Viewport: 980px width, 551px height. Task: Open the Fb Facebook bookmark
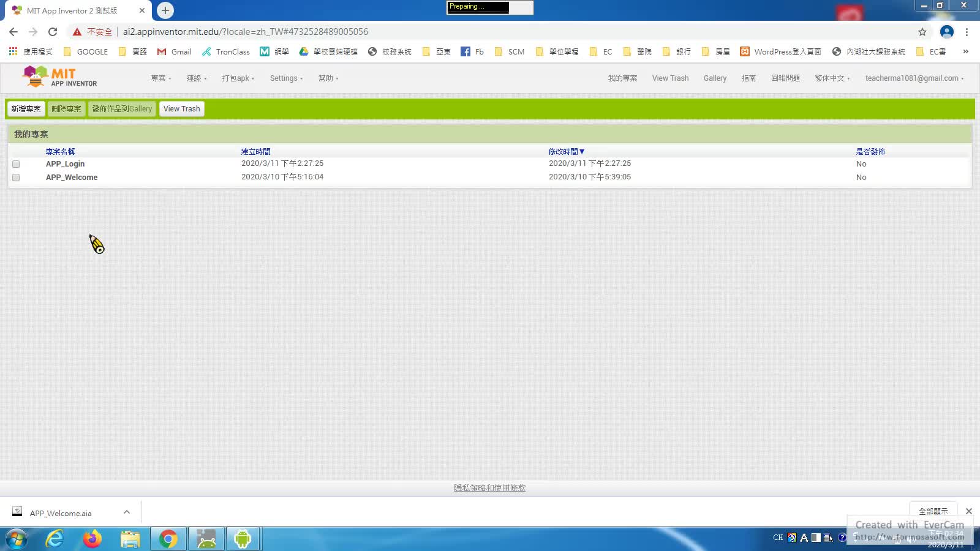(472, 51)
